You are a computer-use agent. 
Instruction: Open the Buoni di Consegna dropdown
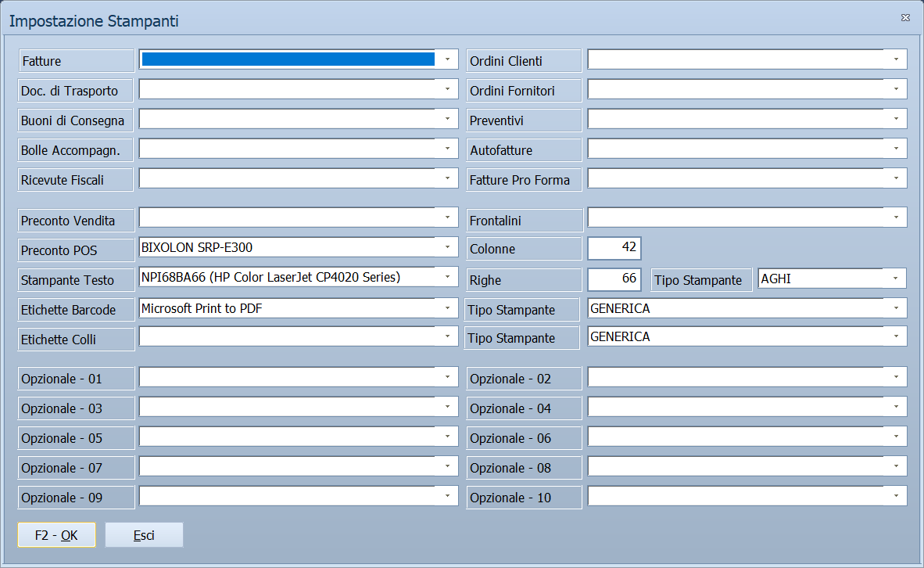(x=447, y=119)
